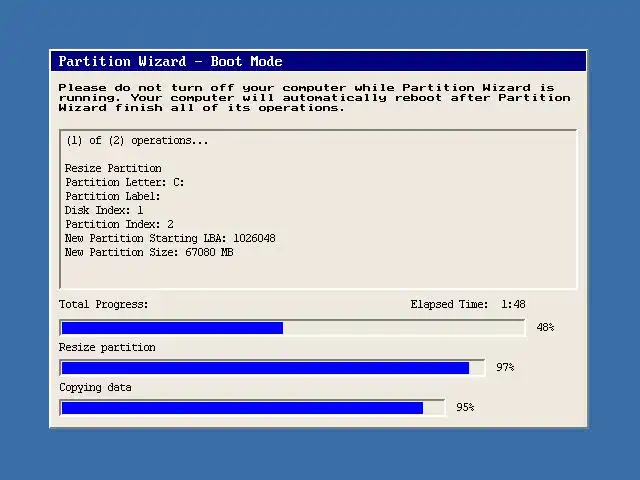The width and height of the screenshot is (640, 480).
Task: Click the Total Progress bar
Action: tap(292, 328)
